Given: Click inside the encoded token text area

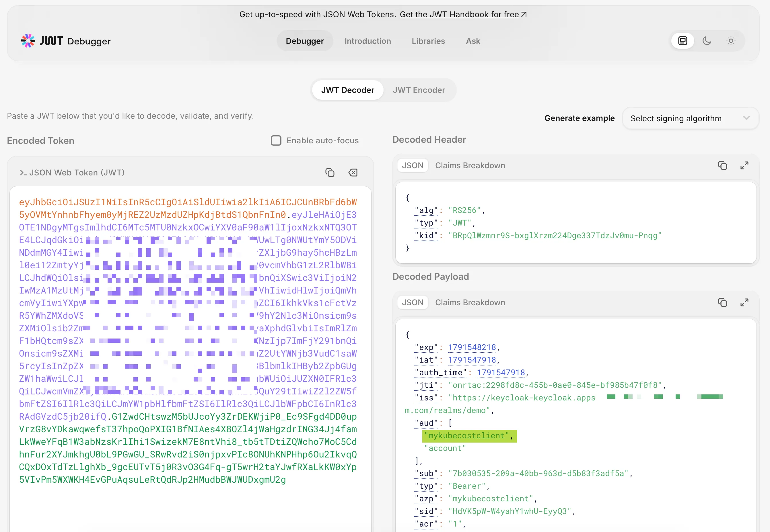Looking at the screenshot, I should (190, 359).
